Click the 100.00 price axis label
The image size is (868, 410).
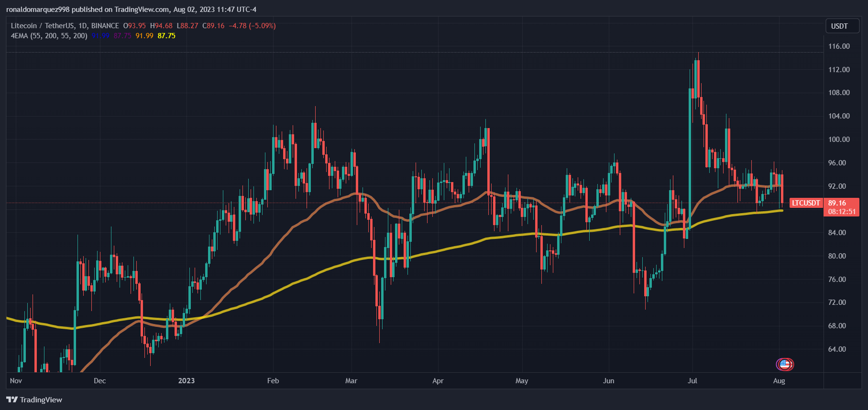point(839,140)
